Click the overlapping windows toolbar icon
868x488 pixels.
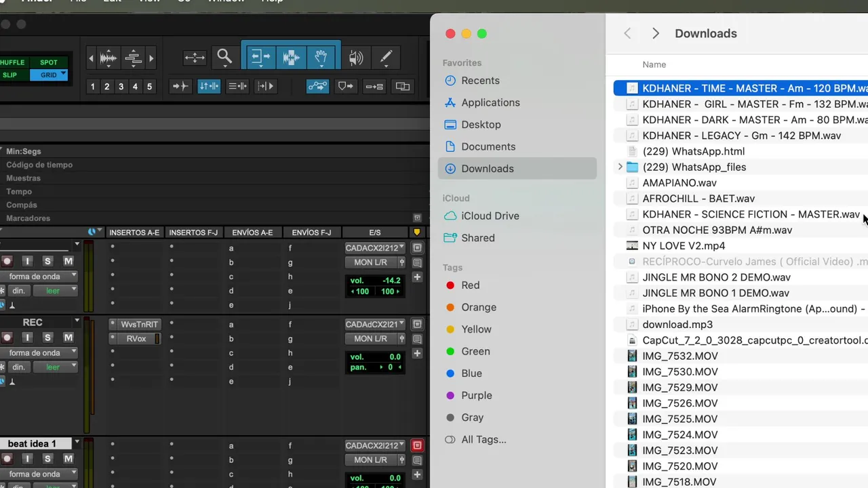(403, 86)
